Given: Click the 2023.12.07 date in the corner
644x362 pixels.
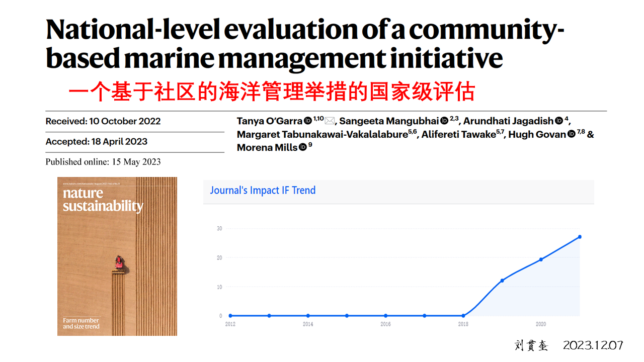Looking at the screenshot, I should pos(593,345).
